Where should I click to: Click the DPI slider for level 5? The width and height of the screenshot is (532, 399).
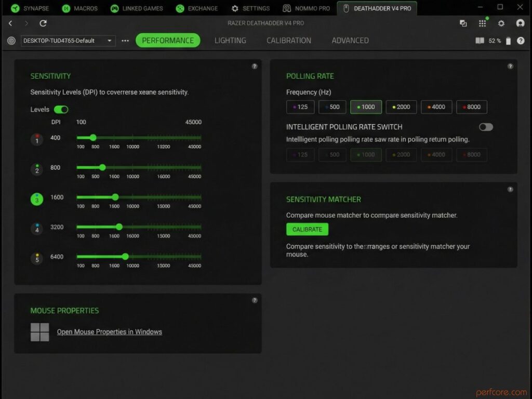tap(125, 257)
